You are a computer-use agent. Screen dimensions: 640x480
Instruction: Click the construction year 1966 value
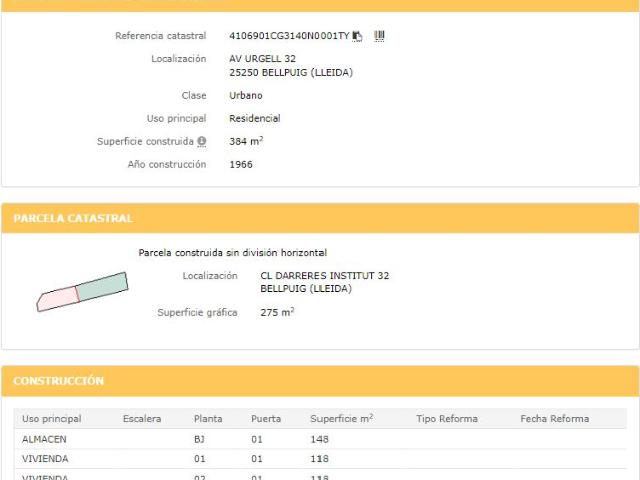coord(241,164)
